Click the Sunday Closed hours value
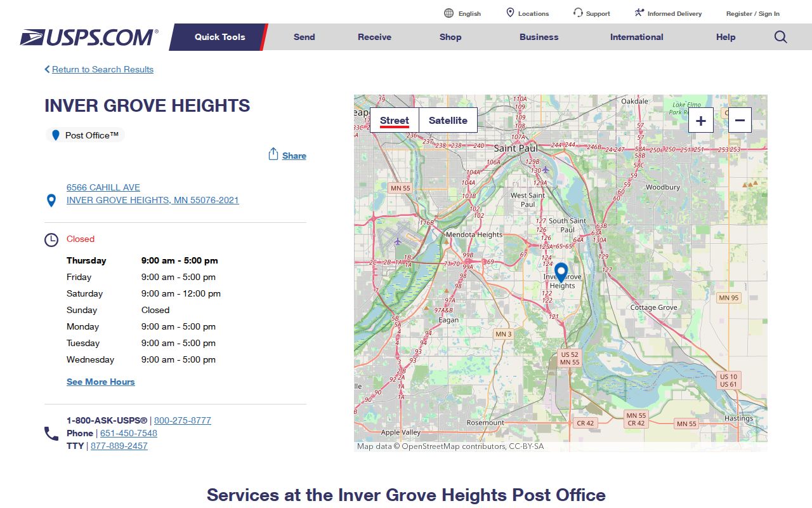This screenshot has height=508, width=812. click(155, 310)
